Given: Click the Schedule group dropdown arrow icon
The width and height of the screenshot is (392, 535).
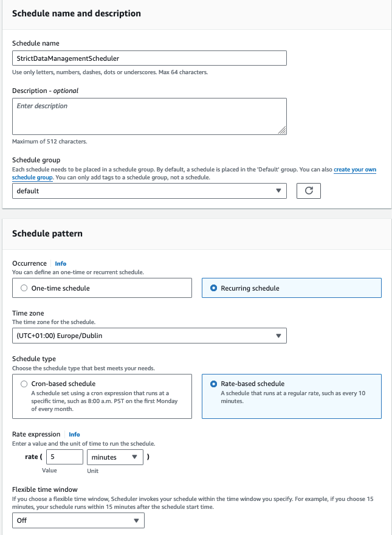Looking at the screenshot, I should [x=278, y=191].
